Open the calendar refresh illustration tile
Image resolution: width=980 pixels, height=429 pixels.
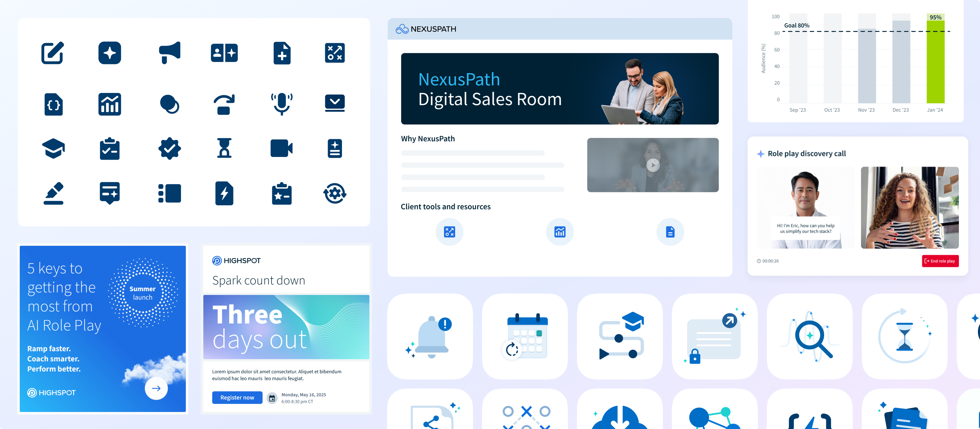pyautogui.click(x=525, y=336)
